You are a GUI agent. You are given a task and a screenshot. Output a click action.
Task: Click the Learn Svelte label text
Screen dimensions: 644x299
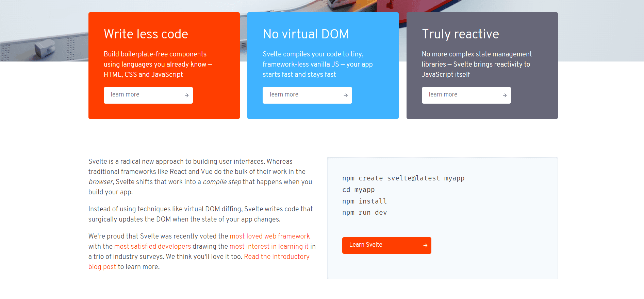point(365,245)
